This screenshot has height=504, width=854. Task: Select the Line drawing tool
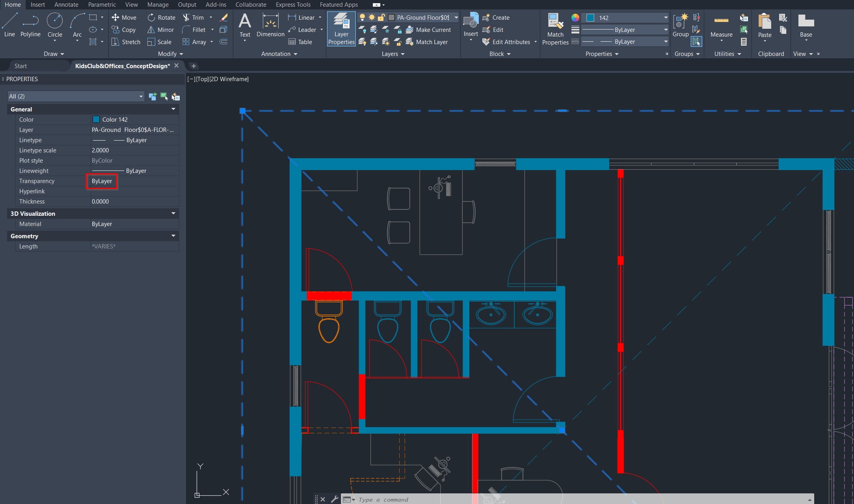[9, 24]
